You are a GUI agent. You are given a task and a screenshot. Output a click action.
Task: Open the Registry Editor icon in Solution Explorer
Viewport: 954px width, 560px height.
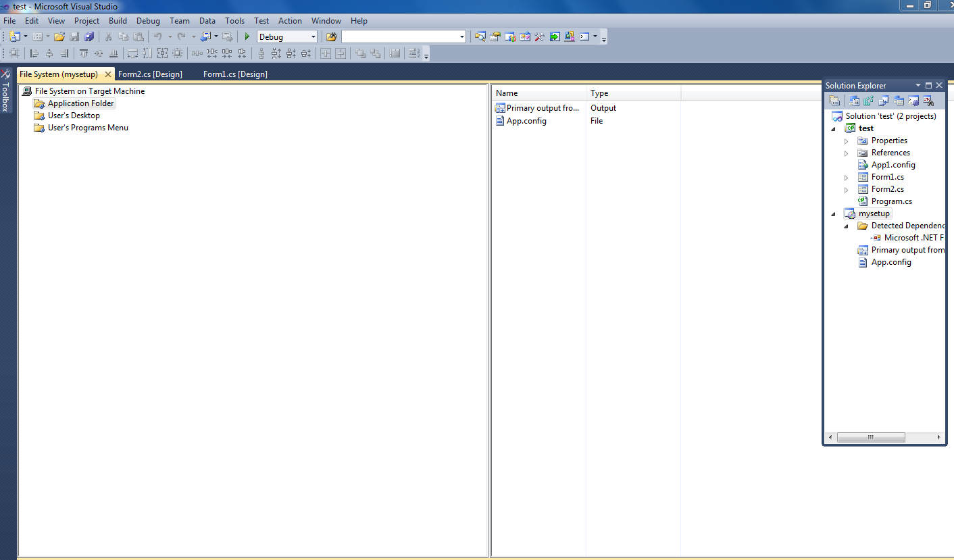[868, 100]
